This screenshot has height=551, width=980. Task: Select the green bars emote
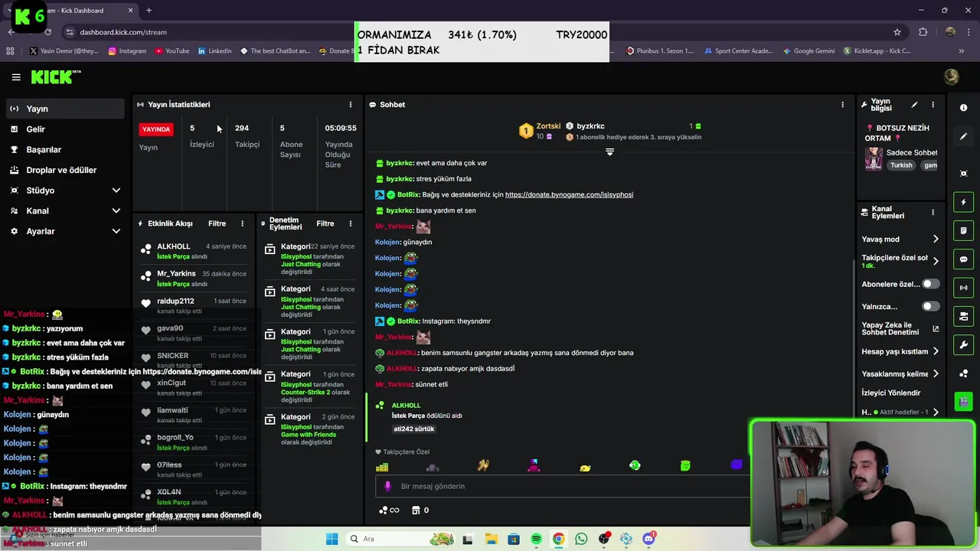click(382, 466)
